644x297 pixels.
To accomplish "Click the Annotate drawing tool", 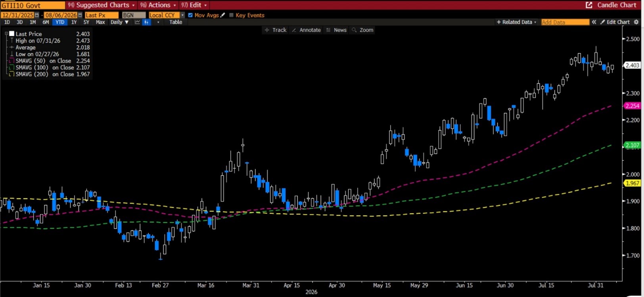I will click(306, 30).
